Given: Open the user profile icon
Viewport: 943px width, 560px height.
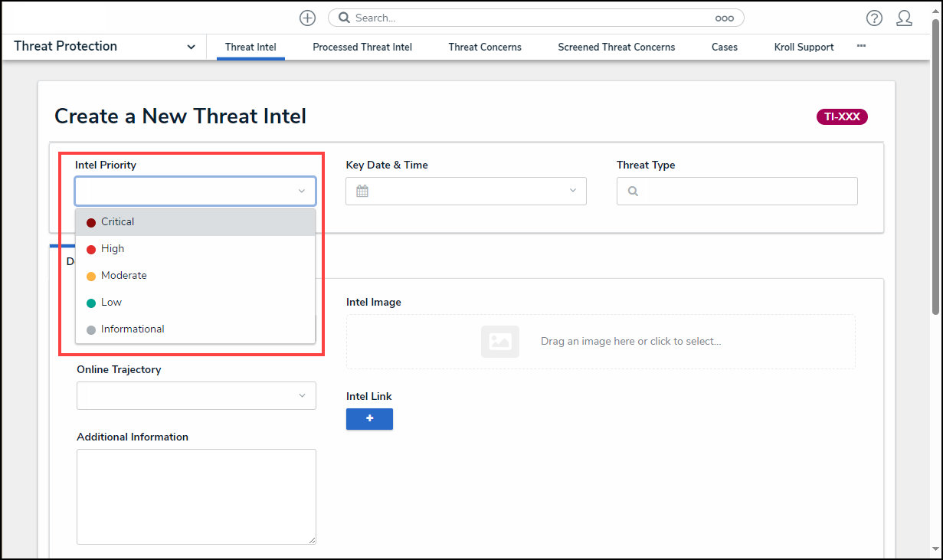Looking at the screenshot, I should (x=904, y=18).
